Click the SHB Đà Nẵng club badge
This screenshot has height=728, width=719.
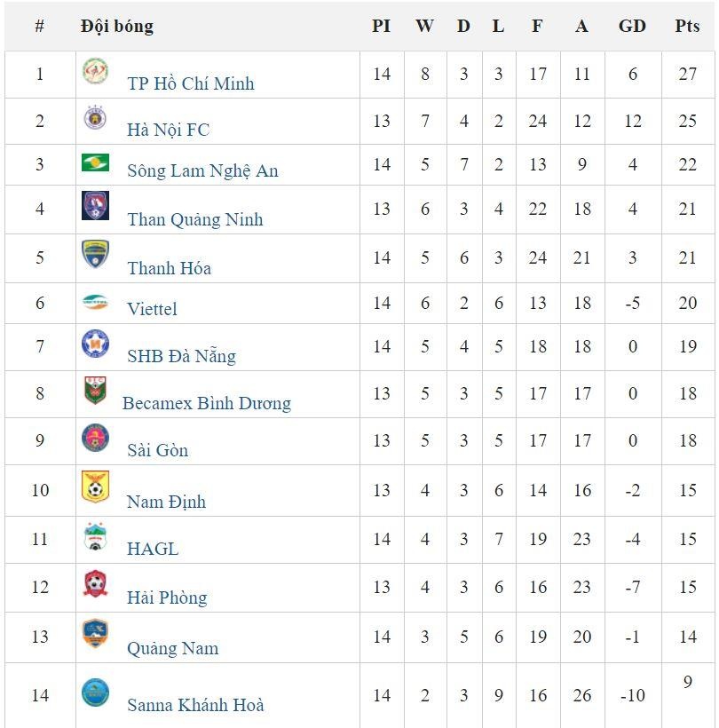95,343
